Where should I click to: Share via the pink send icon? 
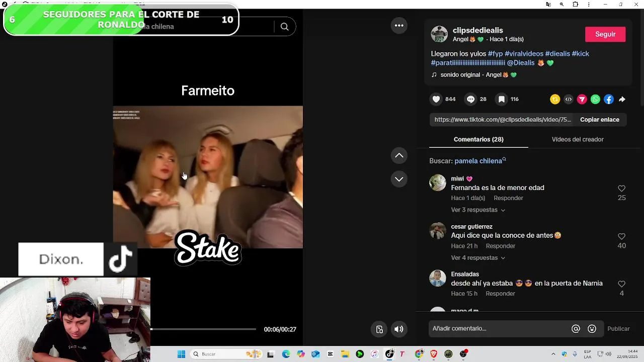(582, 99)
